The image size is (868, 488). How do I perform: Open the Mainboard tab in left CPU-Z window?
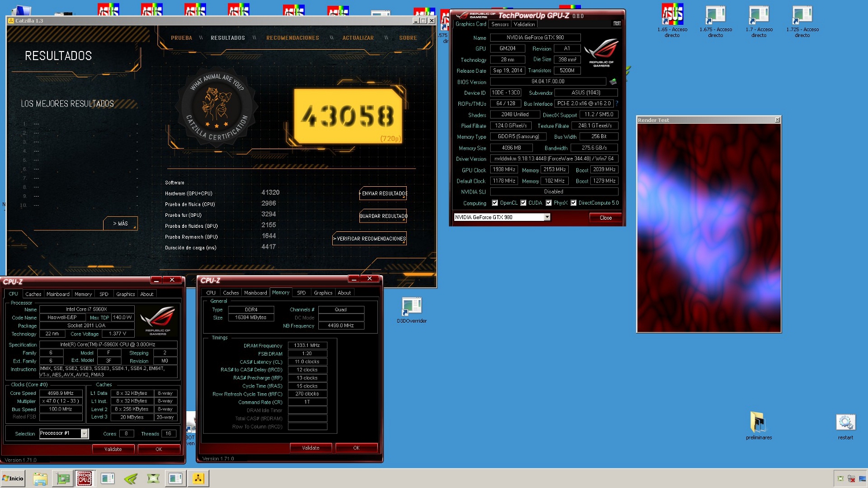click(58, 294)
